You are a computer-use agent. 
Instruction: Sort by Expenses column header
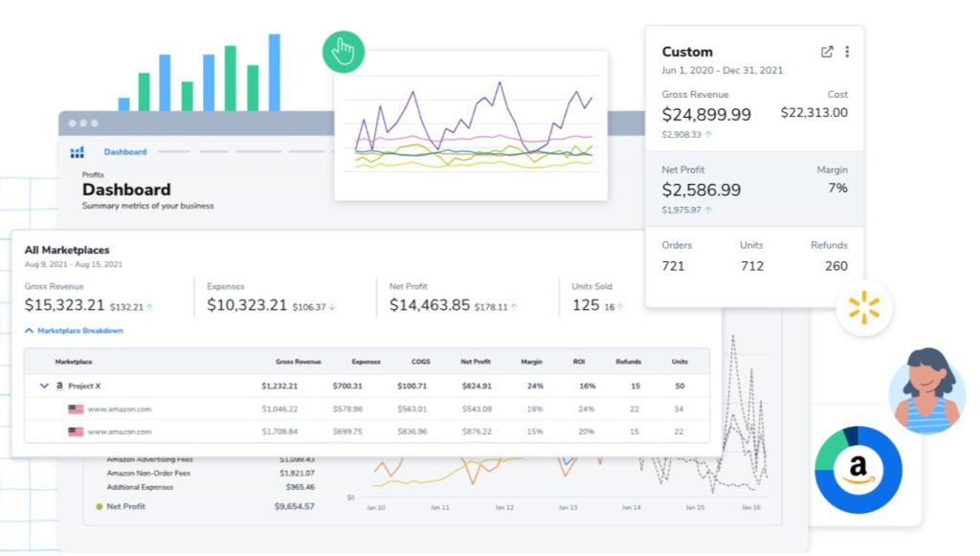366,362
